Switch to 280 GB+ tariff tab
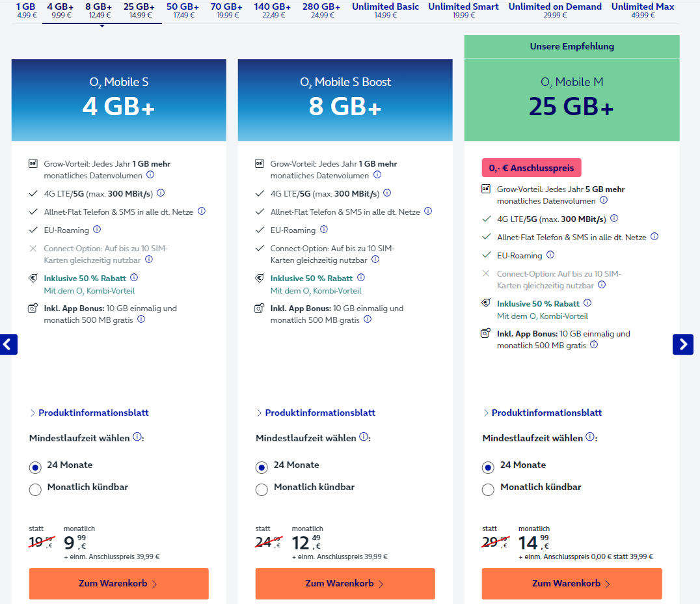 point(321,10)
